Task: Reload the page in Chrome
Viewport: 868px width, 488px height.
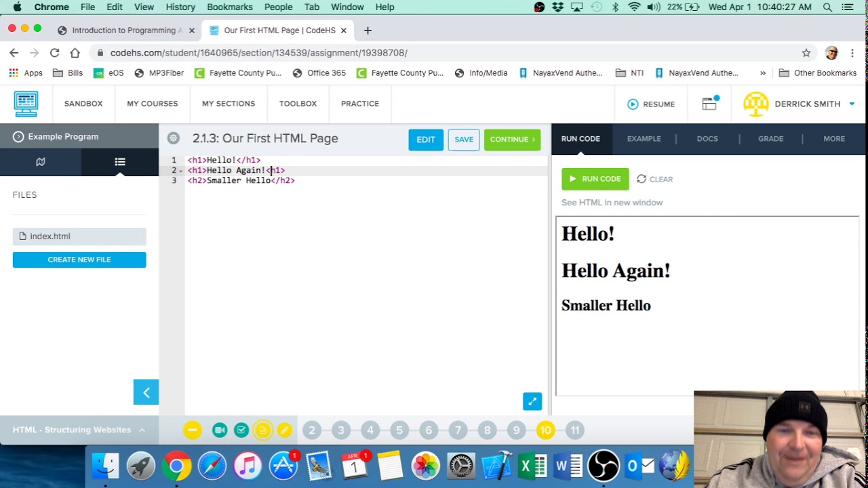Action: pyautogui.click(x=54, y=53)
